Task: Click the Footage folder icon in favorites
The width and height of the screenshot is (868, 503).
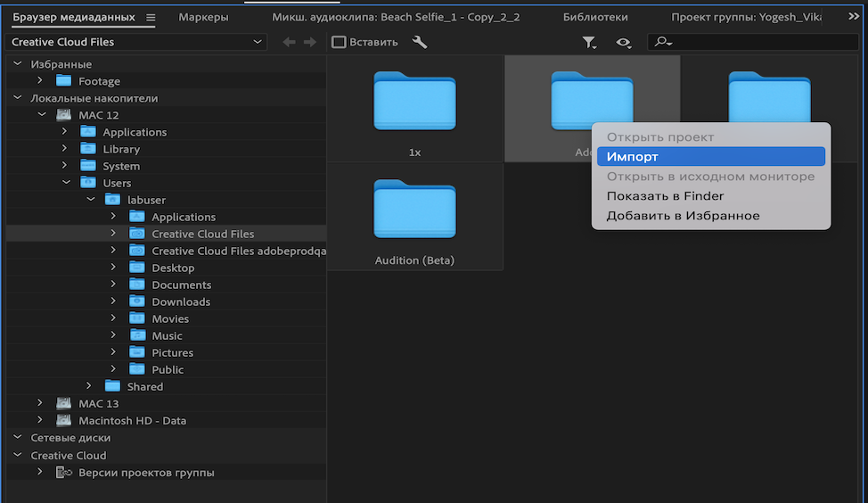Action: 63,81
